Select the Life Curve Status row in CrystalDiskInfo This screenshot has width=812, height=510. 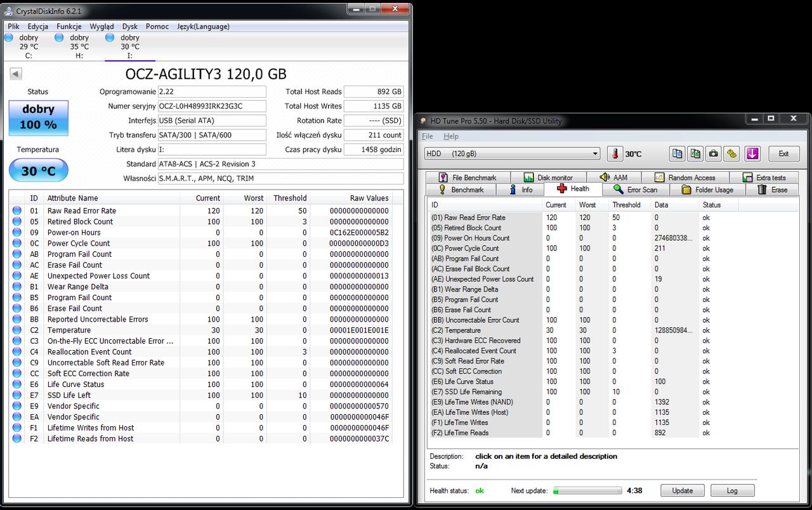coord(201,384)
